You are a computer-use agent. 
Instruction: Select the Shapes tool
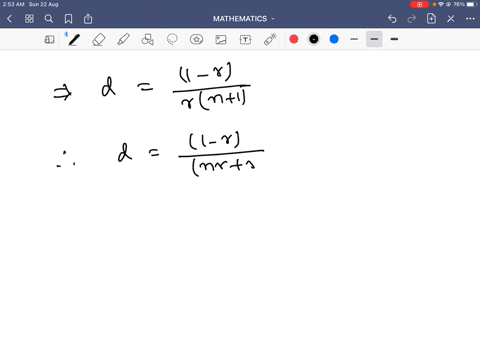tap(148, 39)
